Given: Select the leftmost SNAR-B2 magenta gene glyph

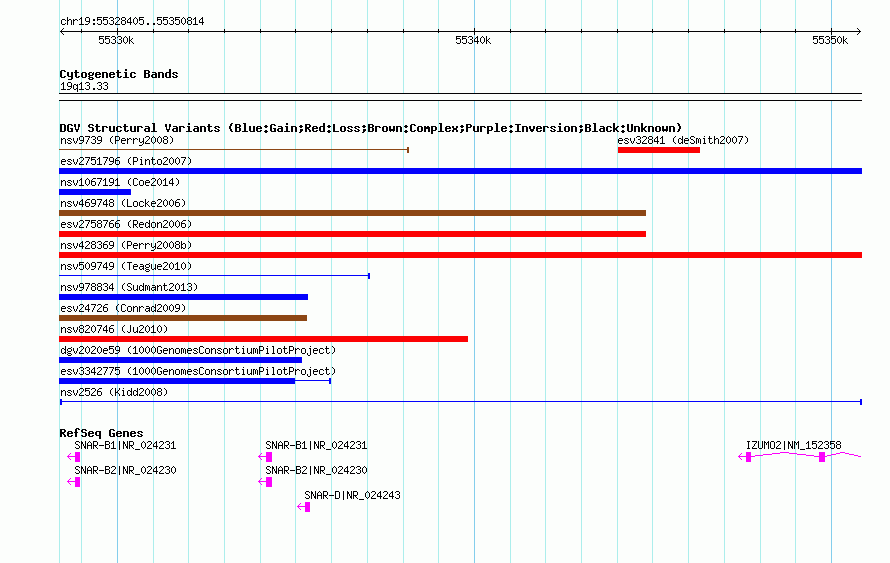Looking at the screenshot, I should [x=73, y=482].
